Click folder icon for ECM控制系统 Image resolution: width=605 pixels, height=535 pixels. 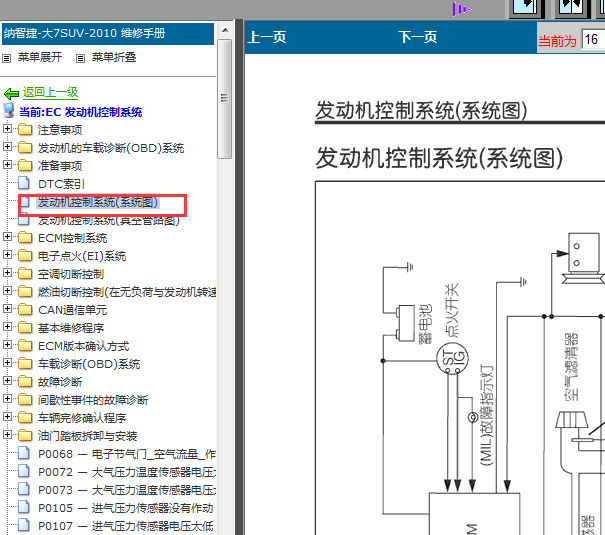click(x=25, y=238)
